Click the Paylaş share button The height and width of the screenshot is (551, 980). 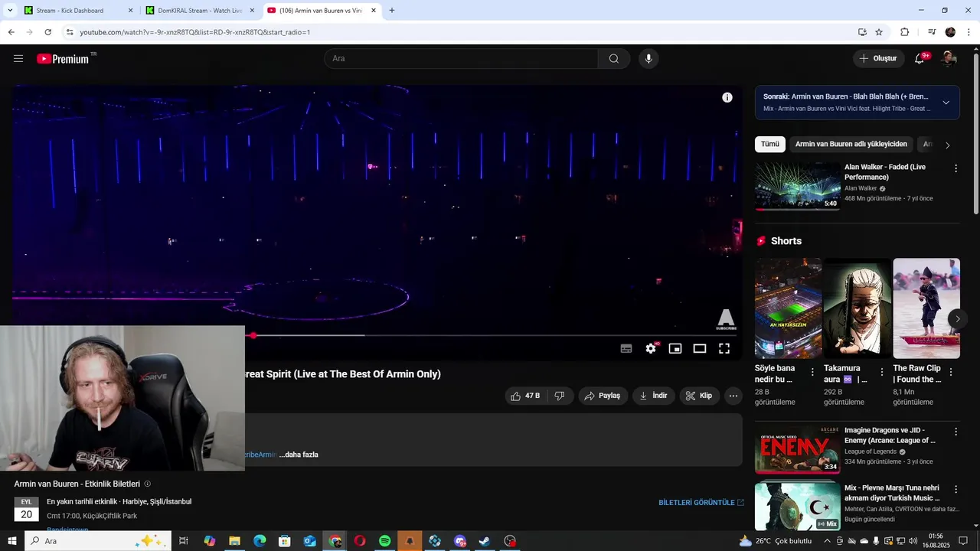click(603, 396)
